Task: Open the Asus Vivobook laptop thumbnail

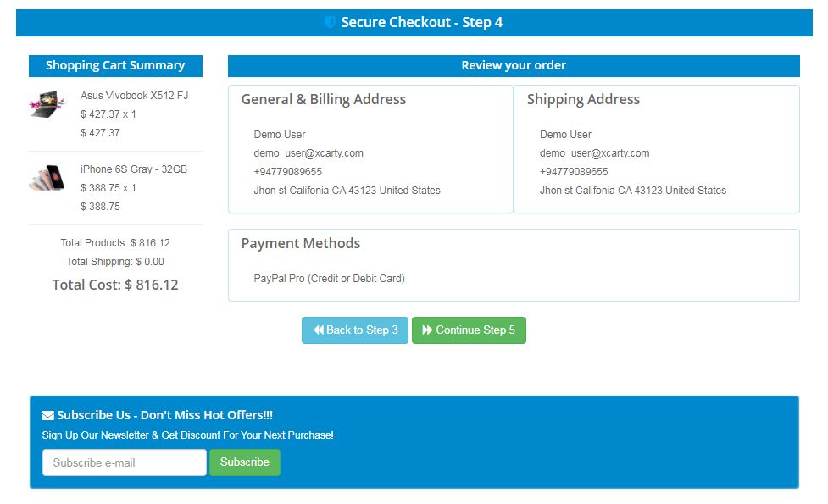Action: [x=47, y=104]
